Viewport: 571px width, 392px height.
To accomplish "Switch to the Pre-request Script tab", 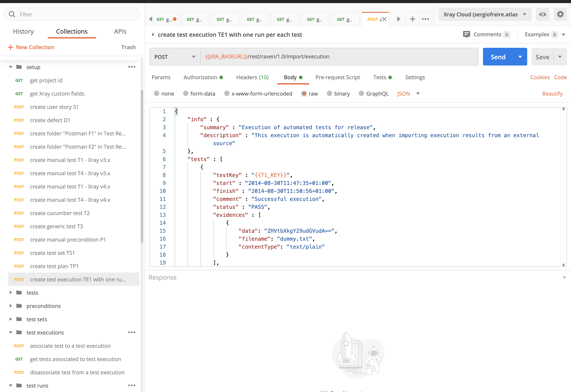I will (x=337, y=77).
